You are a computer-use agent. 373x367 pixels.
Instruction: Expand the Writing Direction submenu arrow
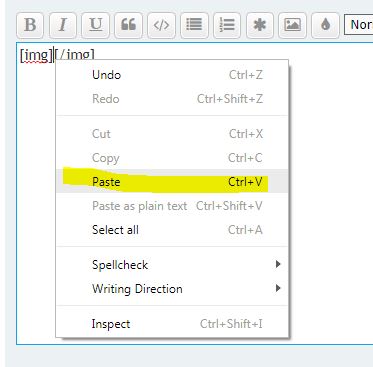click(278, 288)
